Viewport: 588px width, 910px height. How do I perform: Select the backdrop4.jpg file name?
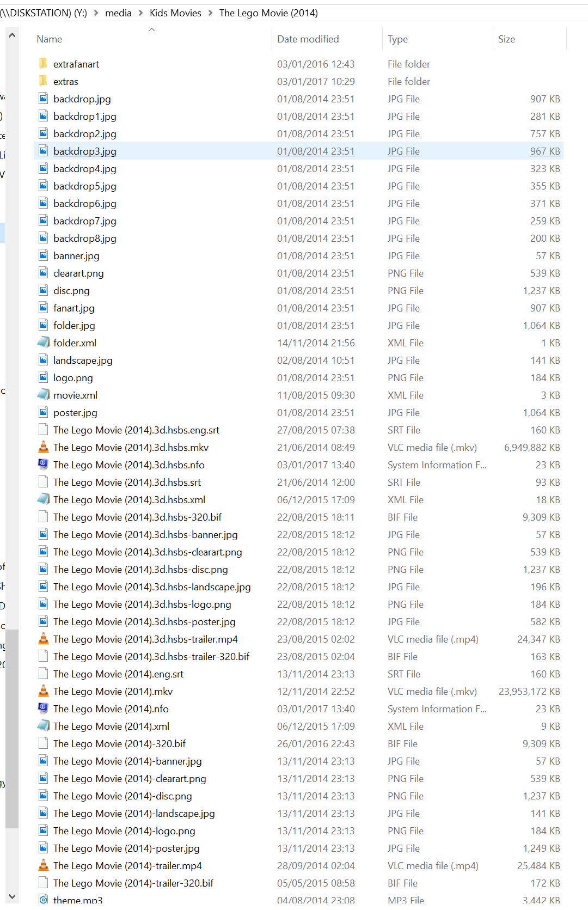point(85,168)
